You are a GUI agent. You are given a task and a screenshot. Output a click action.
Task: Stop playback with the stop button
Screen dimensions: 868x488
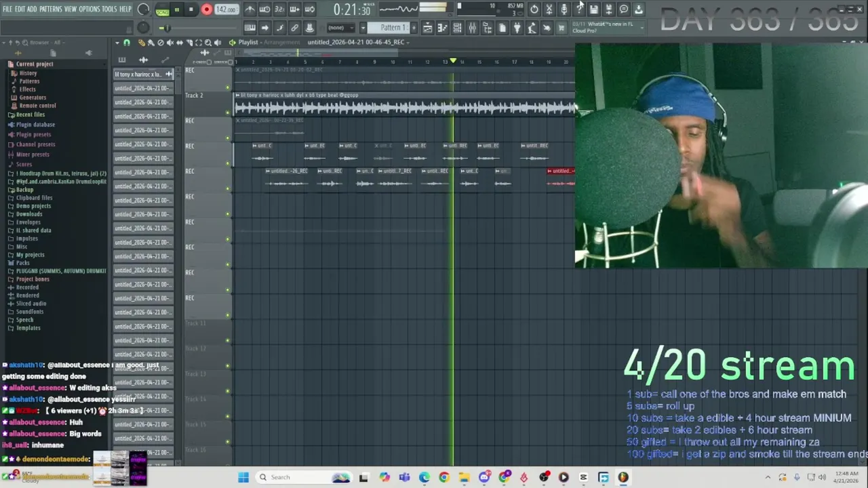coord(191,9)
